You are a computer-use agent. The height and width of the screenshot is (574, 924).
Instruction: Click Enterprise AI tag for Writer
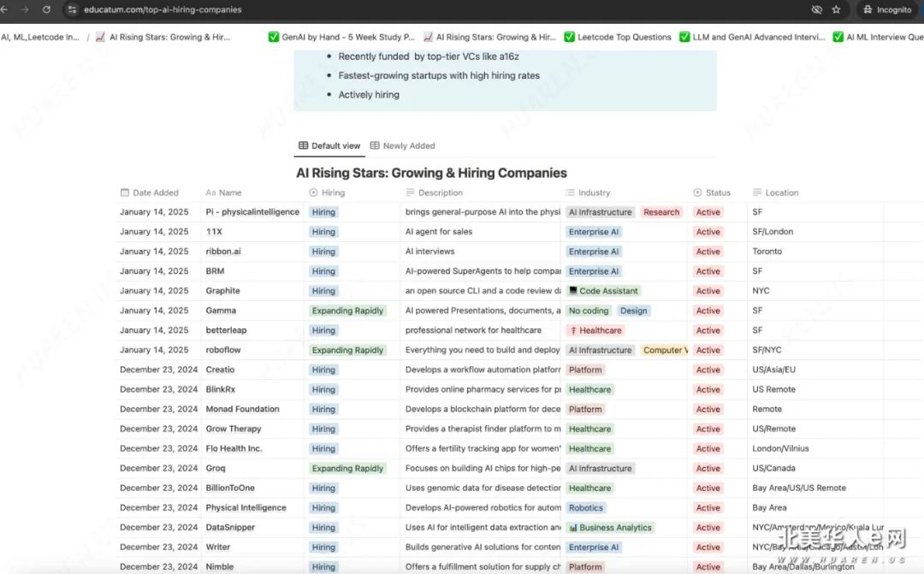pos(594,547)
